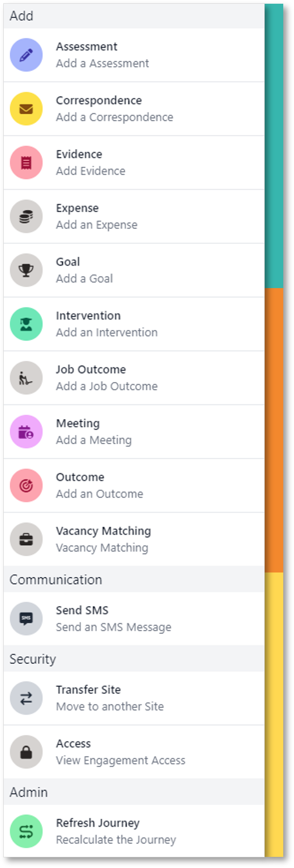The image size is (294, 868).
Task: Click the red target Outcome icon
Action: click(26, 485)
